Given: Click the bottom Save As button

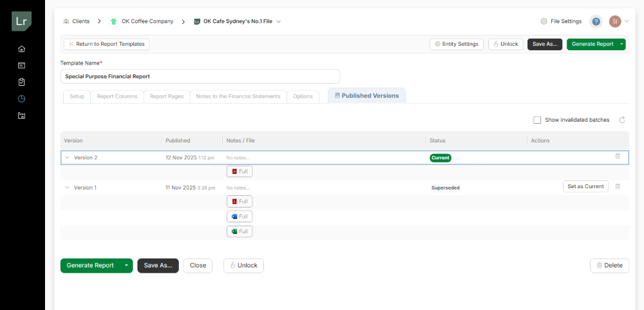Looking at the screenshot, I should pos(158,266).
